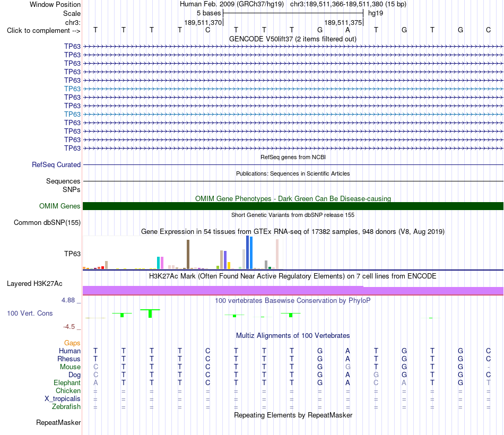Click the tall brown bar in GTEx chart
The height and width of the screenshot is (435, 504).
tap(188, 254)
